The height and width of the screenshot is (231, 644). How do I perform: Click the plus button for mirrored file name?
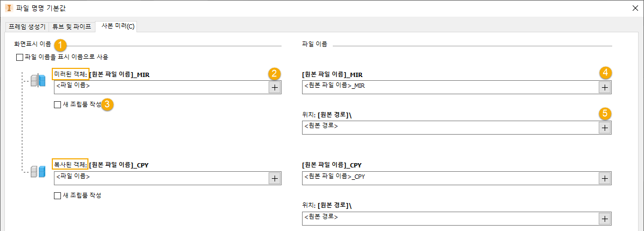(x=605, y=87)
